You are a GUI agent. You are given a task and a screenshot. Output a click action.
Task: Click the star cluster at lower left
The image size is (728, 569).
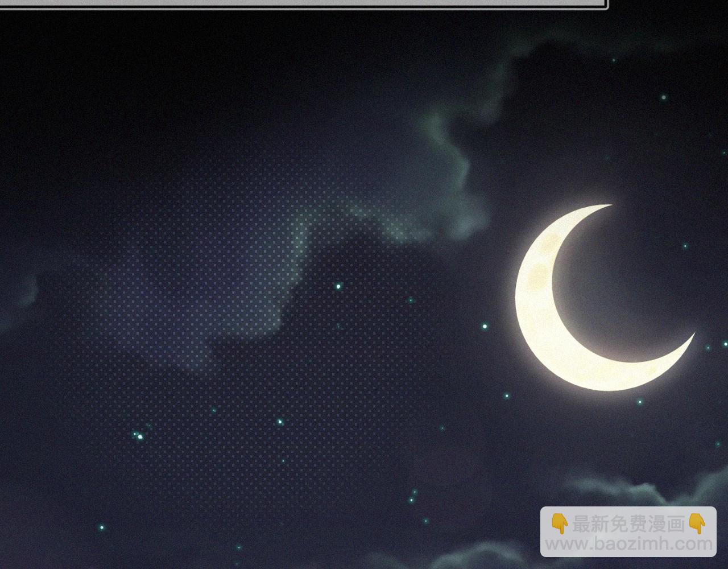(139, 436)
